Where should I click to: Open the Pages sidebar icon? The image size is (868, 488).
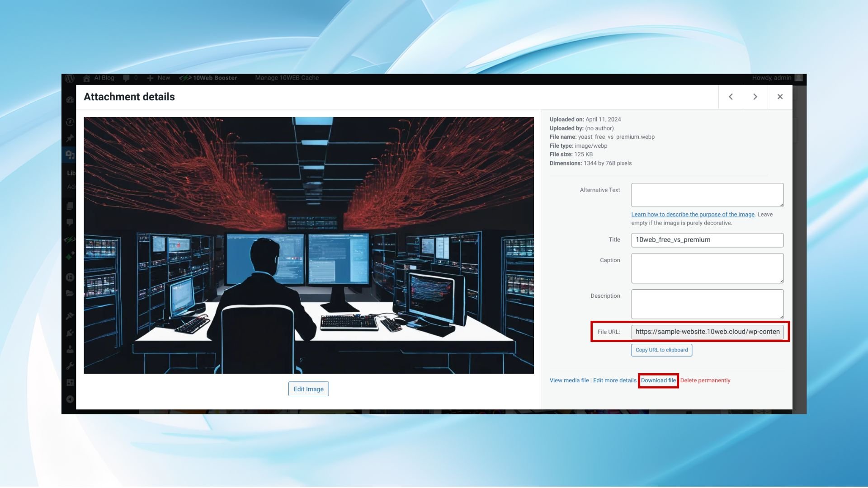tap(70, 206)
